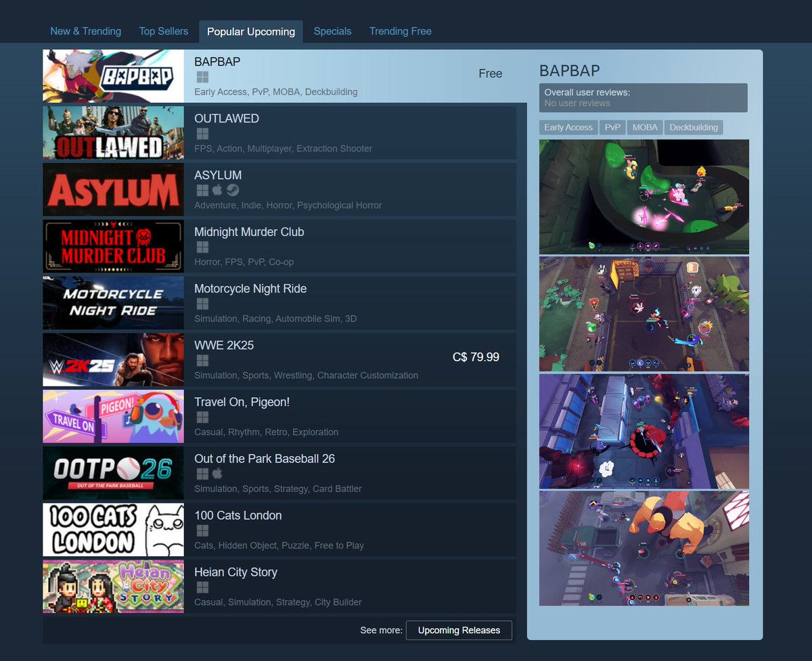Open the Specials tab
This screenshot has height=661, width=812.
click(332, 31)
